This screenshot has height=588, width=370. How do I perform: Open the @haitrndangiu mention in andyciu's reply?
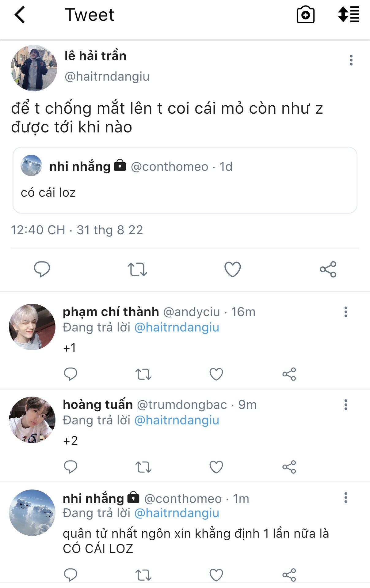177,327
